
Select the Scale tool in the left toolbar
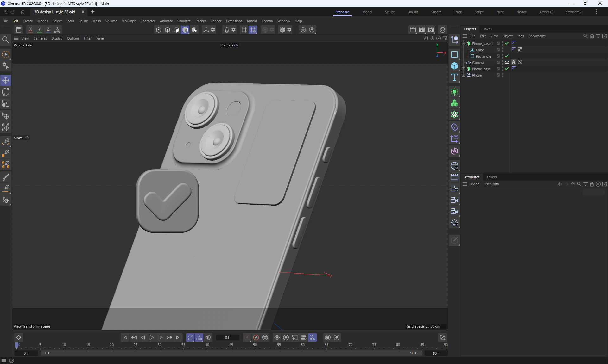click(6, 103)
